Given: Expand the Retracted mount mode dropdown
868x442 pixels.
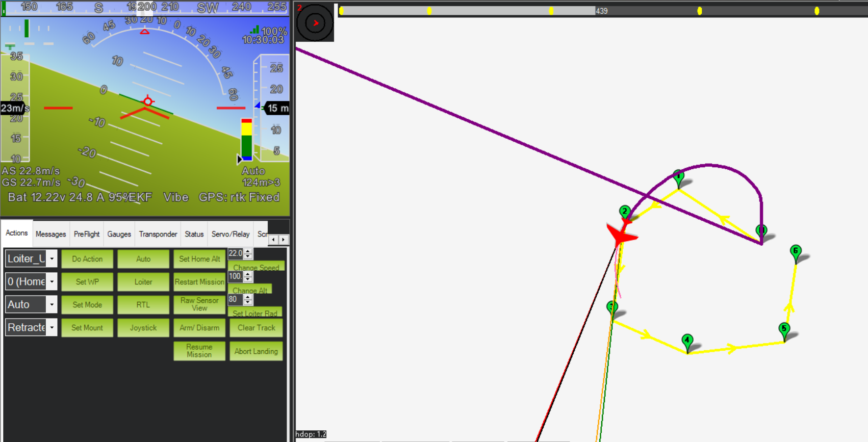Looking at the screenshot, I should pyautogui.click(x=52, y=328).
